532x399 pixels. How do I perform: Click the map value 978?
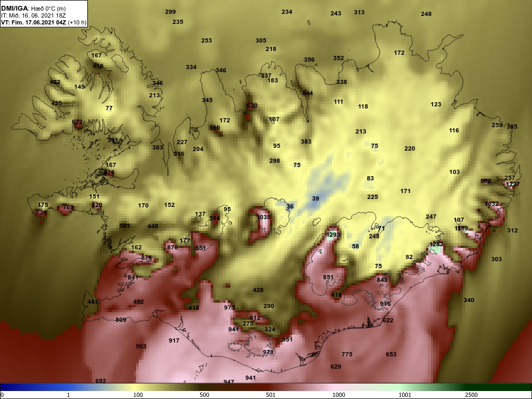268,353
